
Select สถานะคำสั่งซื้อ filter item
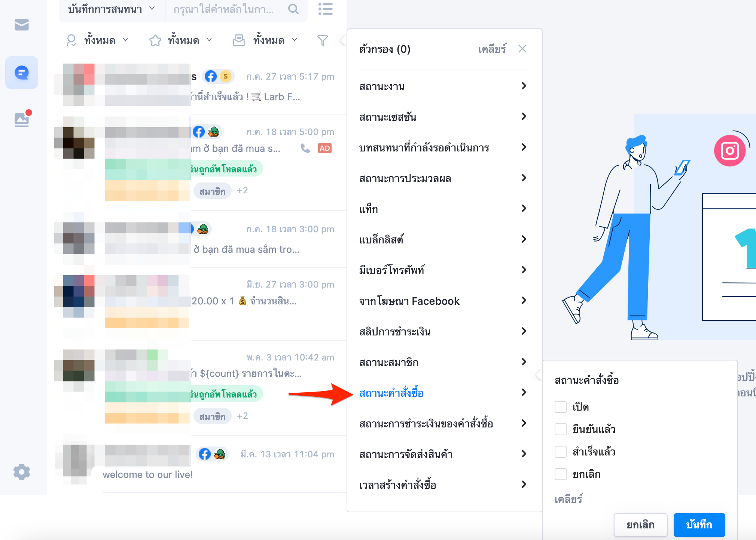(444, 393)
